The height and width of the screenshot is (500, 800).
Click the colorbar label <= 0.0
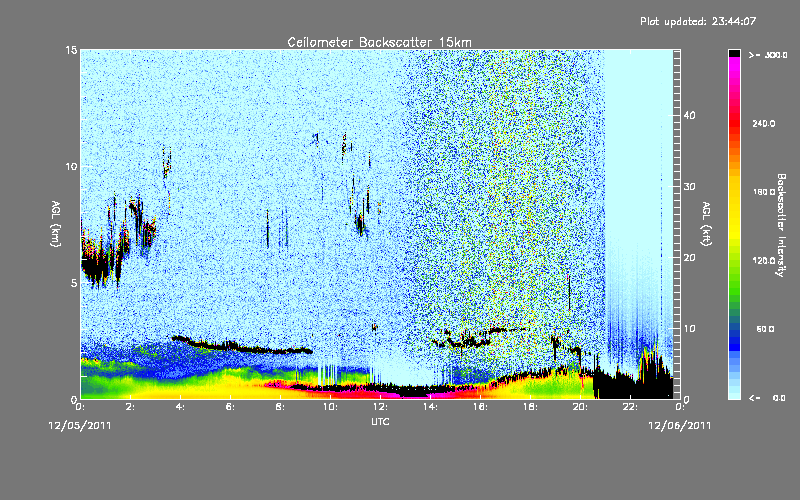tap(768, 397)
